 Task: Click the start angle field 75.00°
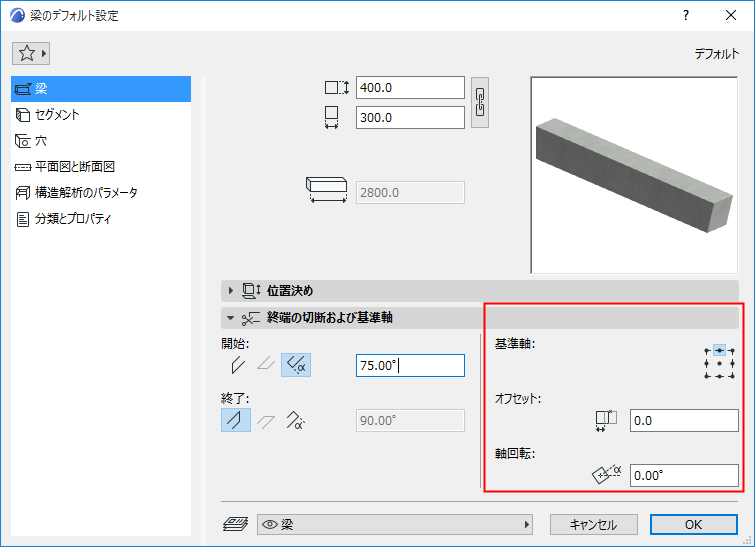pyautogui.click(x=410, y=365)
